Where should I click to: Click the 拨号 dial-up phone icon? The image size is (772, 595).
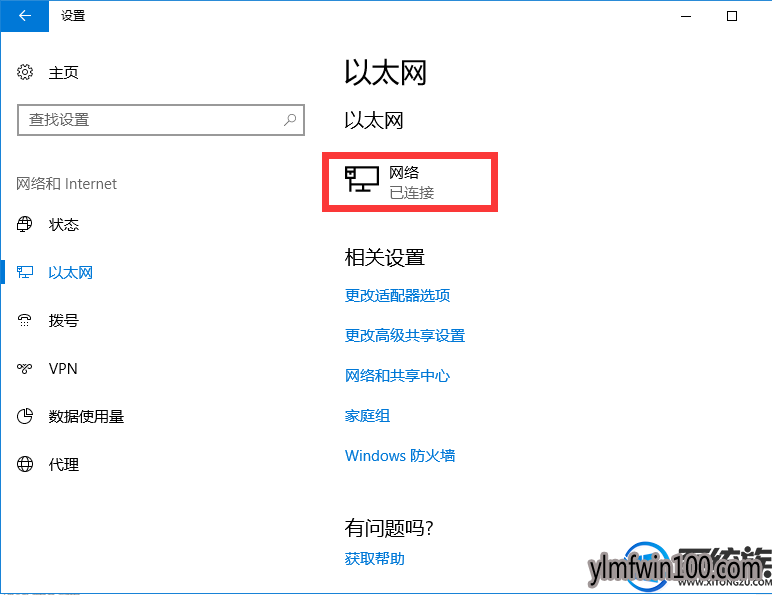(25, 320)
